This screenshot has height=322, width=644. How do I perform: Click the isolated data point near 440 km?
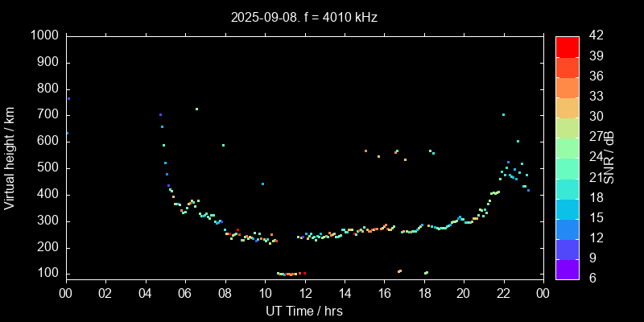[262, 184]
